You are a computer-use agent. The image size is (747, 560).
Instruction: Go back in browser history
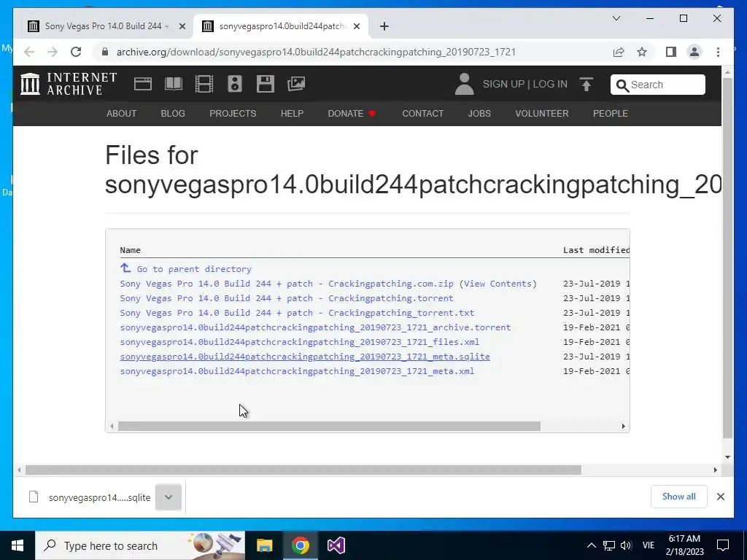point(29,52)
